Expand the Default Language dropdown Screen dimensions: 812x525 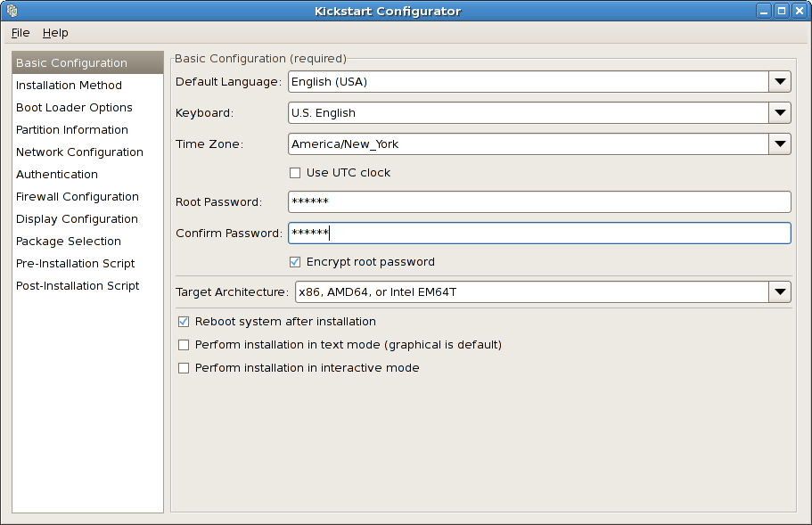(x=780, y=82)
